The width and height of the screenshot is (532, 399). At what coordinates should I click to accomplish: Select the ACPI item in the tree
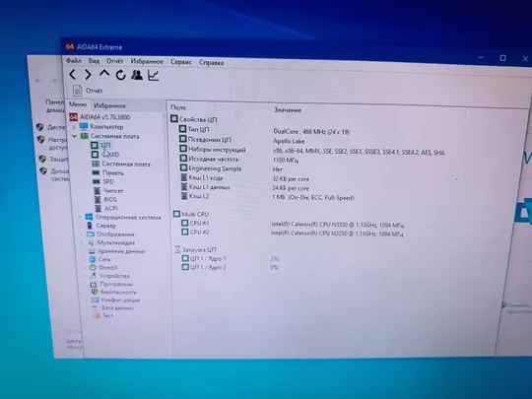coord(111,208)
